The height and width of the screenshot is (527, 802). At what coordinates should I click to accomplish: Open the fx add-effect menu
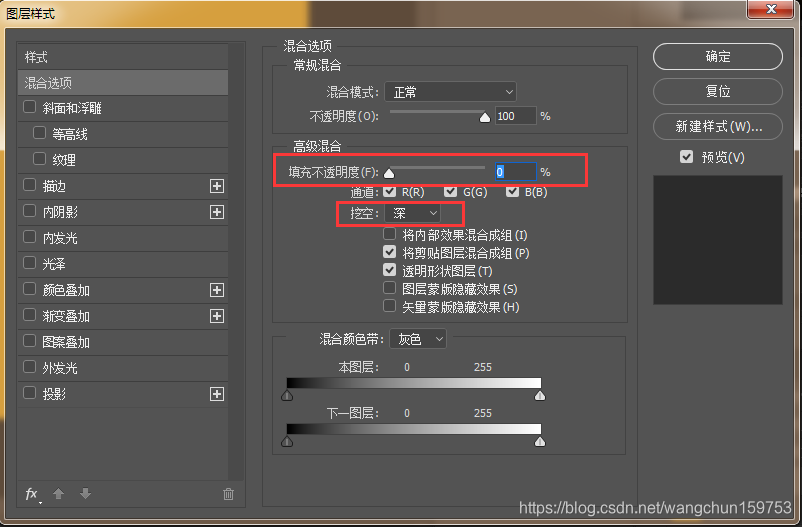pyautogui.click(x=32, y=494)
